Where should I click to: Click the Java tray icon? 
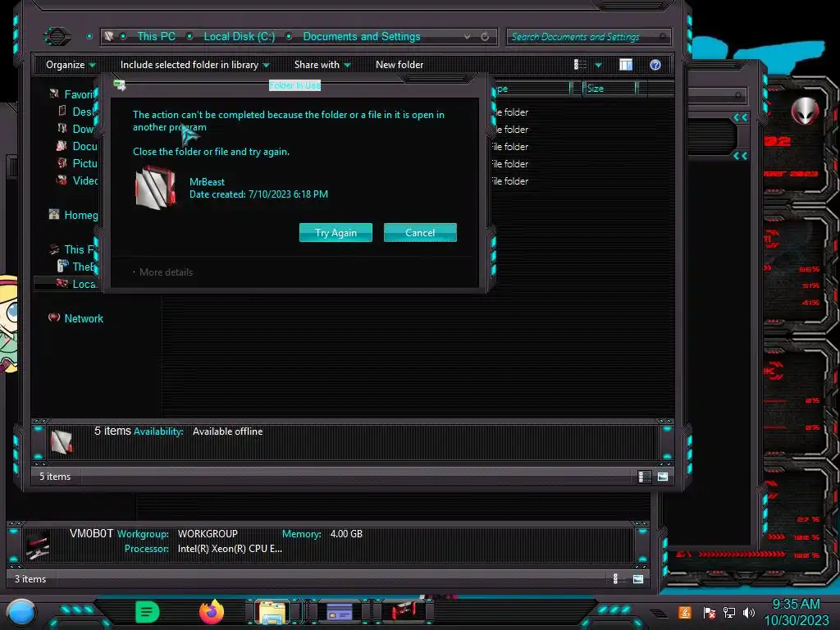(x=685, y=612)
